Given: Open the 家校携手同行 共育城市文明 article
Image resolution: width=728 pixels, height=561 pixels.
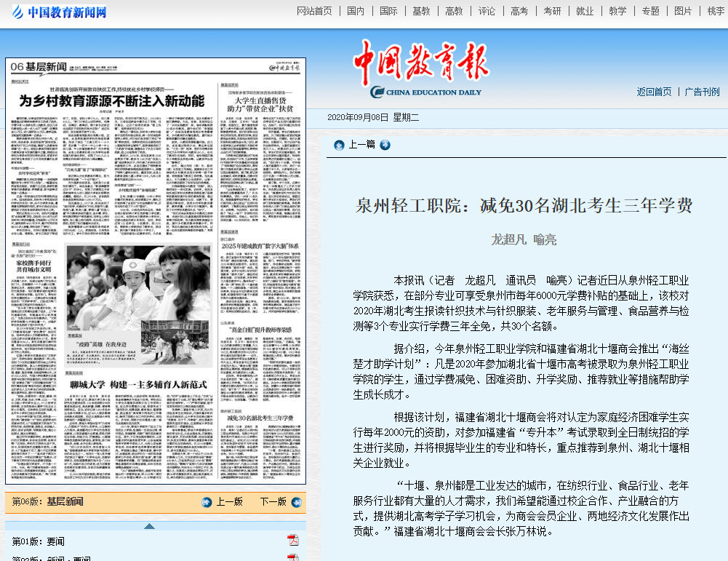Looking at the screenshot, I should (34, 266).
